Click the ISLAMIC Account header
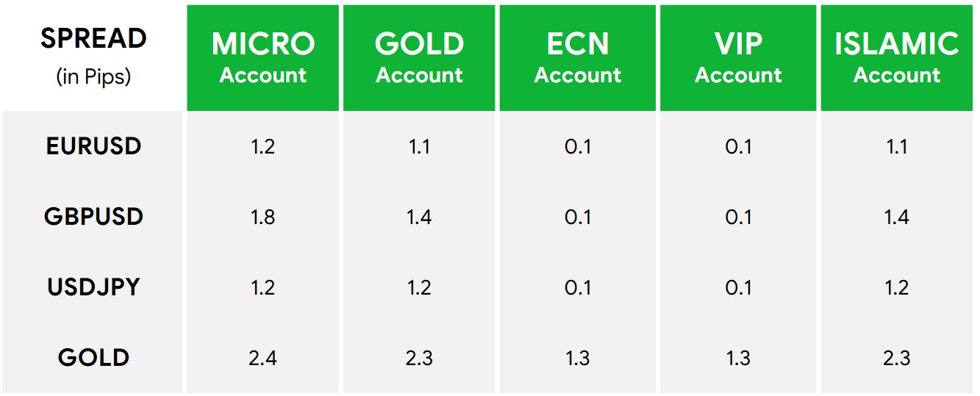Screen dimensions: 980x396 pos(897,58)
